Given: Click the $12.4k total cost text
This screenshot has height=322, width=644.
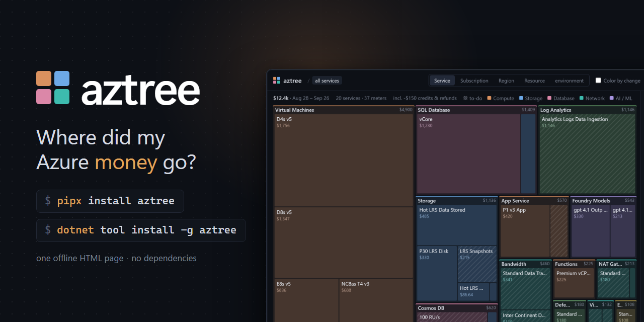Looking at the screenshot, I should coord(281,98).
